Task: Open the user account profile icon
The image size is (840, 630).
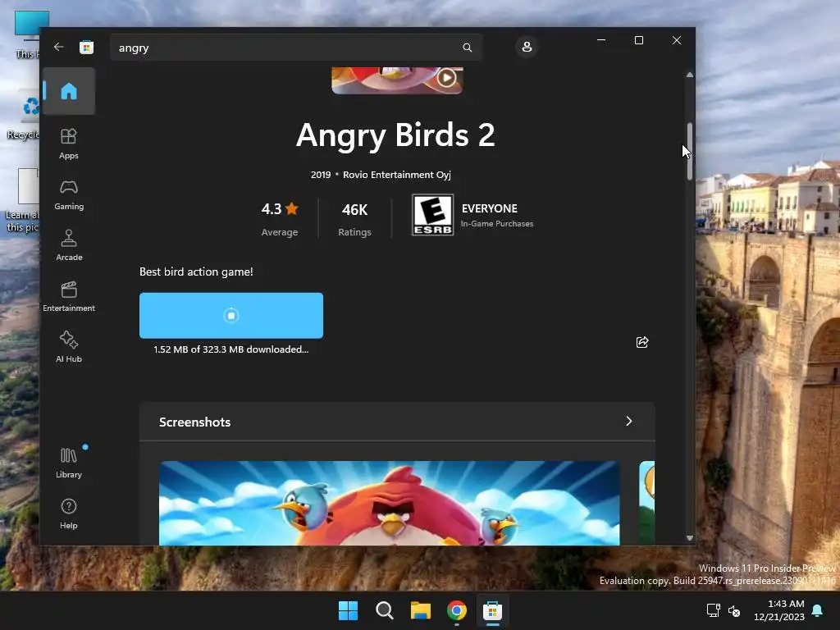Action: coord(527,47)
